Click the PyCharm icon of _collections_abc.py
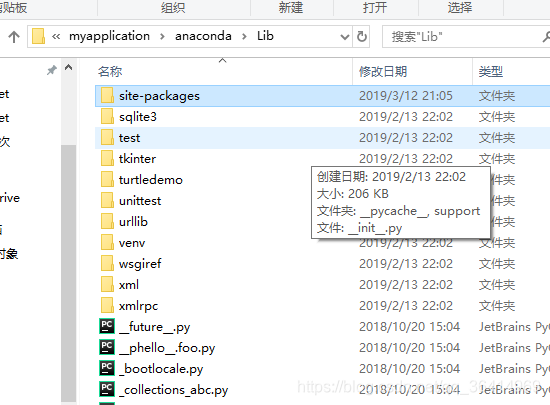The image size is (550, 405). tap(107, 390)
